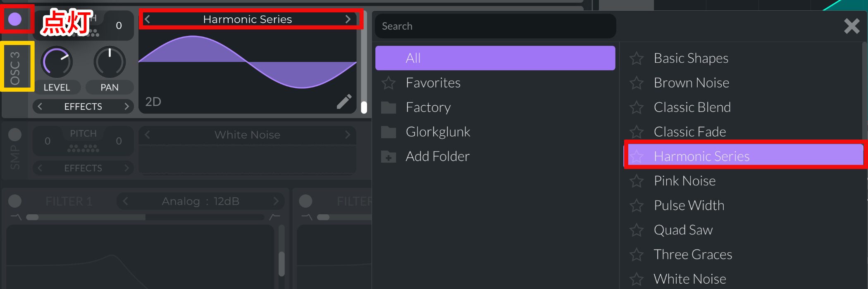868x289 pixels.
Task: Turn on Filter 1 power toggle
Action: (15, 201)
